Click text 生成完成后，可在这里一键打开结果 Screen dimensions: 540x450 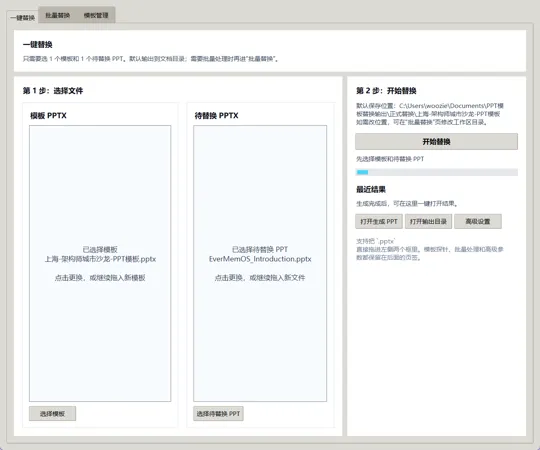407,204
